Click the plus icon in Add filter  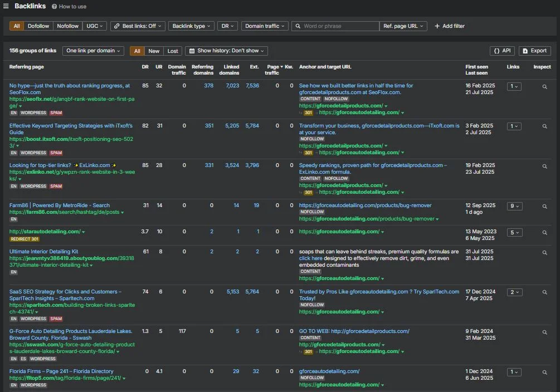(437, 26)
